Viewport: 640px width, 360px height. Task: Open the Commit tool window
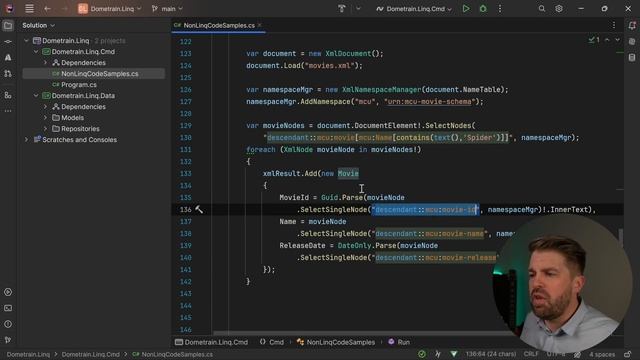[8, 42]
